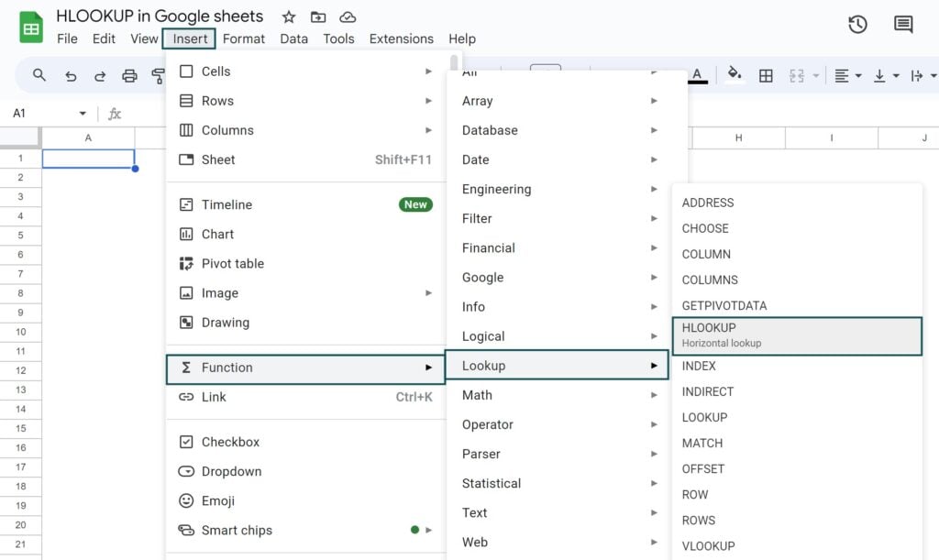
Task: Select the MATCH function
Action: tap(797, 443)
